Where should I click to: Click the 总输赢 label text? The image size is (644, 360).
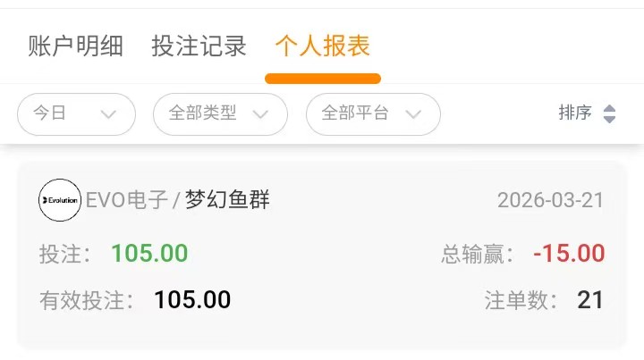coord(478,254)
